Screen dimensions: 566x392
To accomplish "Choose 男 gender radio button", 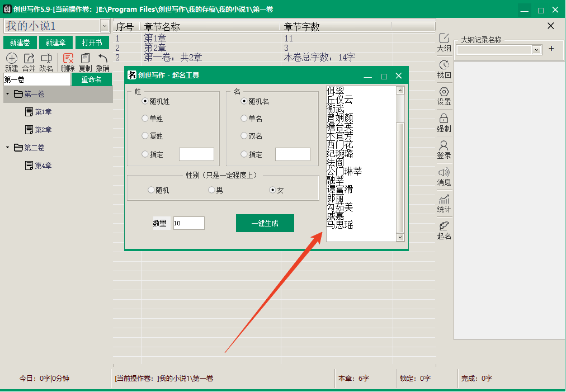I will [x=211, y=190].
